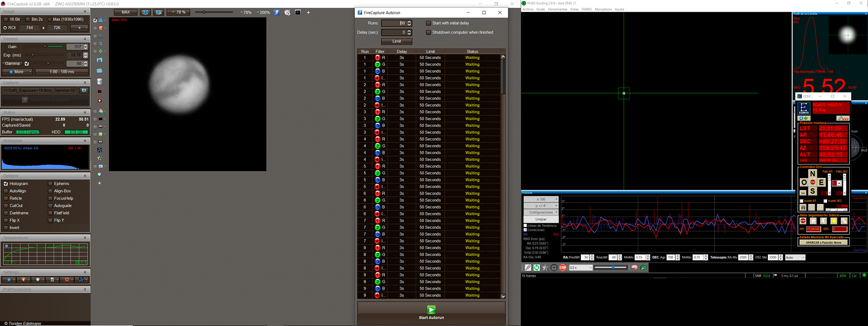Open the x: 100 dropdown in PHD2 history
Image resolution: width=868 pixels, height=326 pixels.
tap(541, 199)
